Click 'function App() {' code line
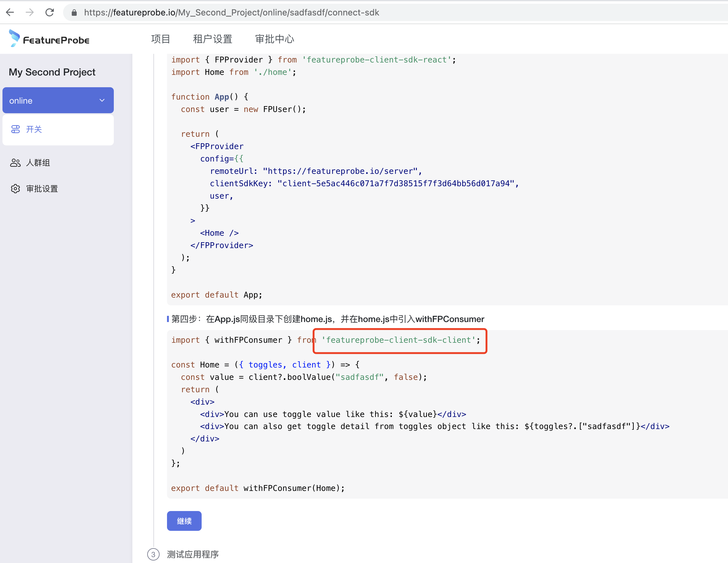This screenshot has height=563, width=728. 210,97
